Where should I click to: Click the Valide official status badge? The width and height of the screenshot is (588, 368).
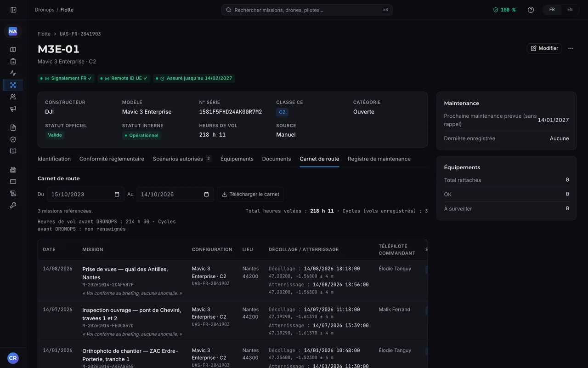pyautogui.click(x=55, y=135)
